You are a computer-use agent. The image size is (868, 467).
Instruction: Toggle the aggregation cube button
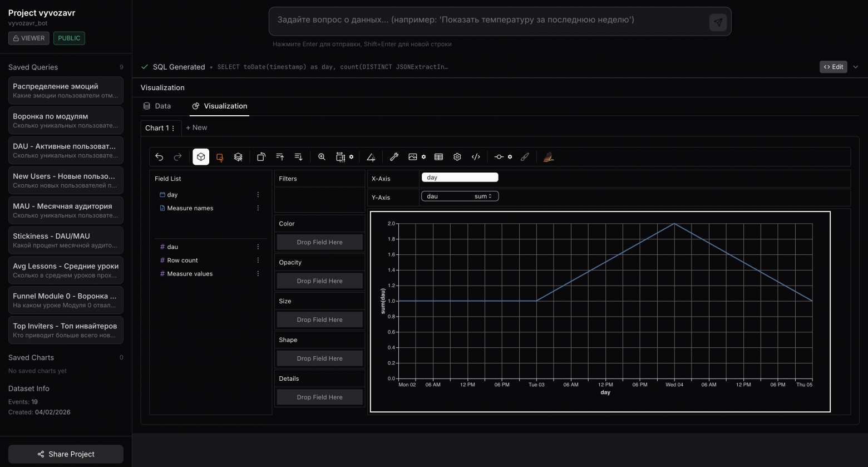[201, 157]
